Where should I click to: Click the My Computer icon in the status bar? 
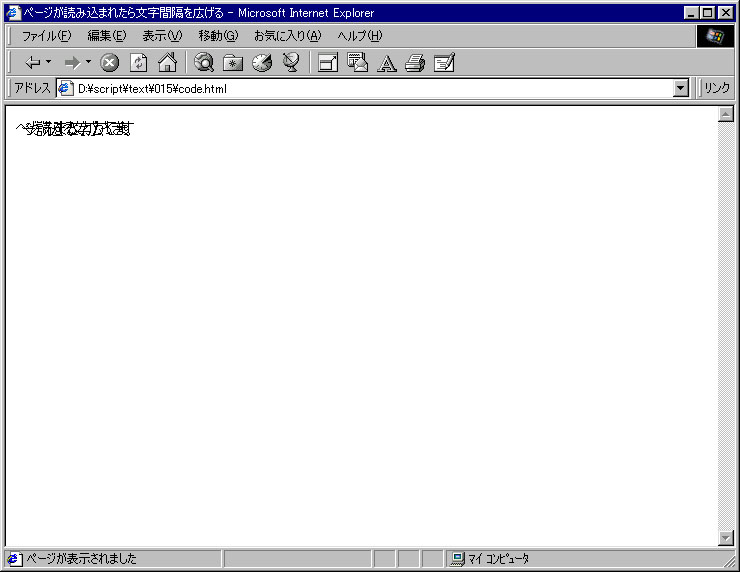pyautogui.click(x=457, y=559)
